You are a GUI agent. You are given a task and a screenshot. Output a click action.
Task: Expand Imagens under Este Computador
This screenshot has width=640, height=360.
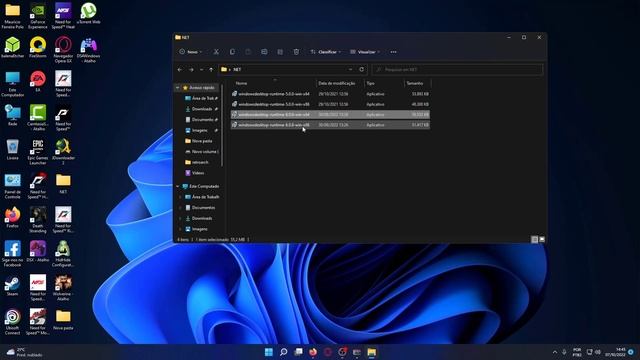pyautogui.click(x=180, y=229)
